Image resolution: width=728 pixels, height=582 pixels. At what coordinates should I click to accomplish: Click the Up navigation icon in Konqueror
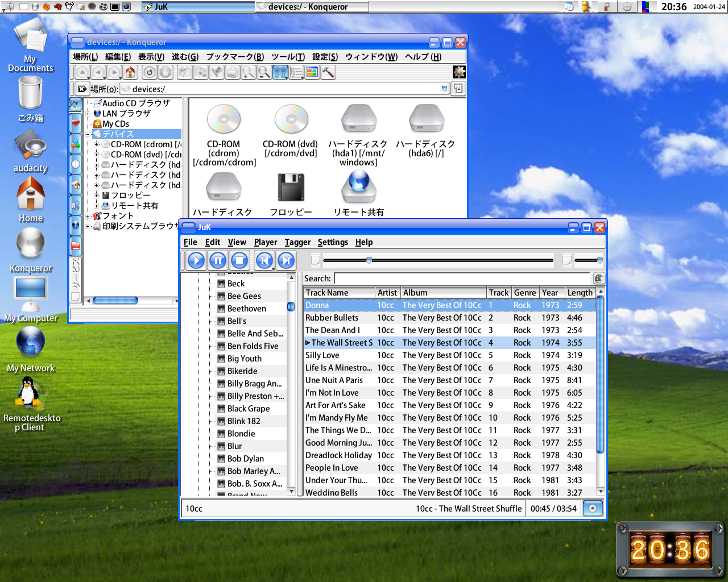(82, 72)
